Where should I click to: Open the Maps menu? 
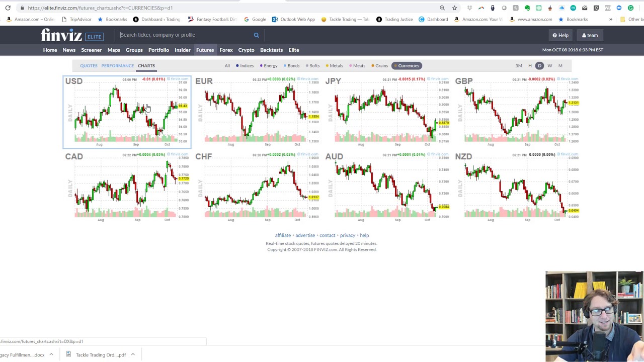114,50
